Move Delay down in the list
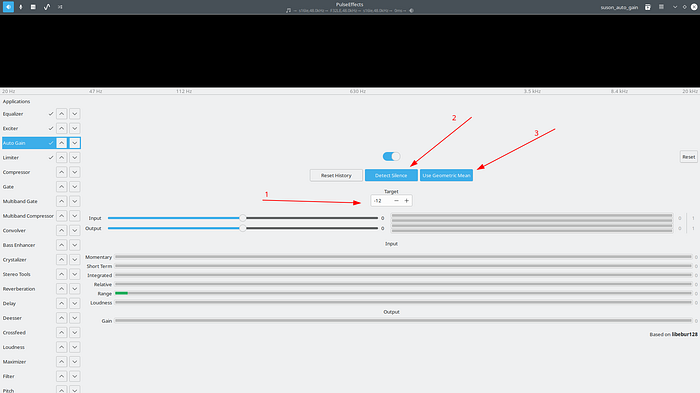The height and width of the screenshot is (393, 700). (75, 303)
